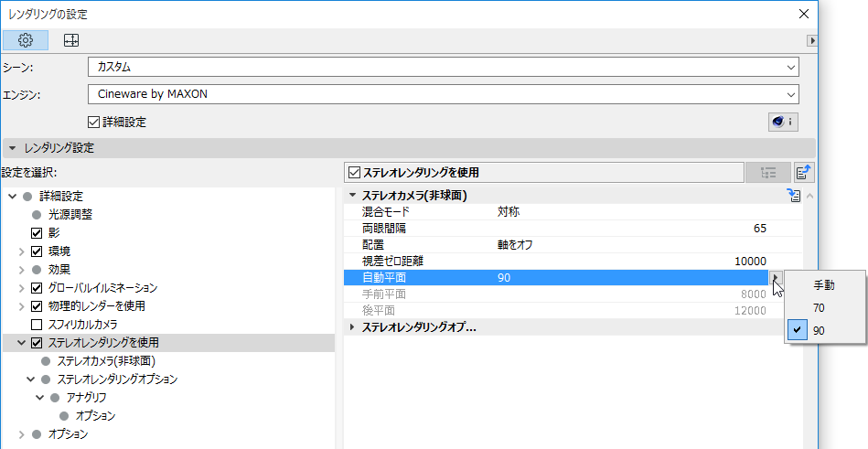Image resolution: width=868 pixels, height=449 pixels.
Task: Collapse the レンダリング設定 section
Action: click(x=12, y=148)
